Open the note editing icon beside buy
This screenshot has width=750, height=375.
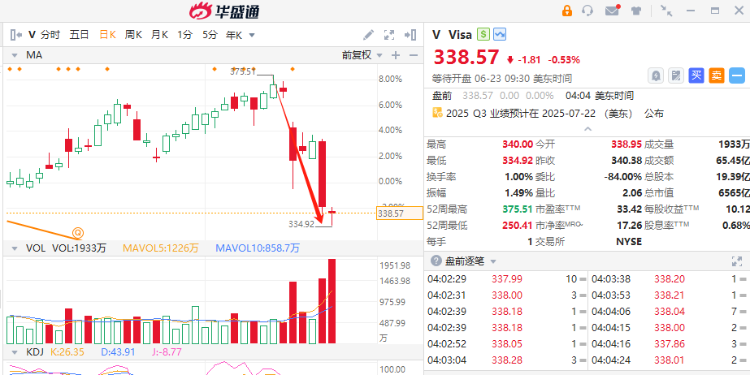coord(676,76)
